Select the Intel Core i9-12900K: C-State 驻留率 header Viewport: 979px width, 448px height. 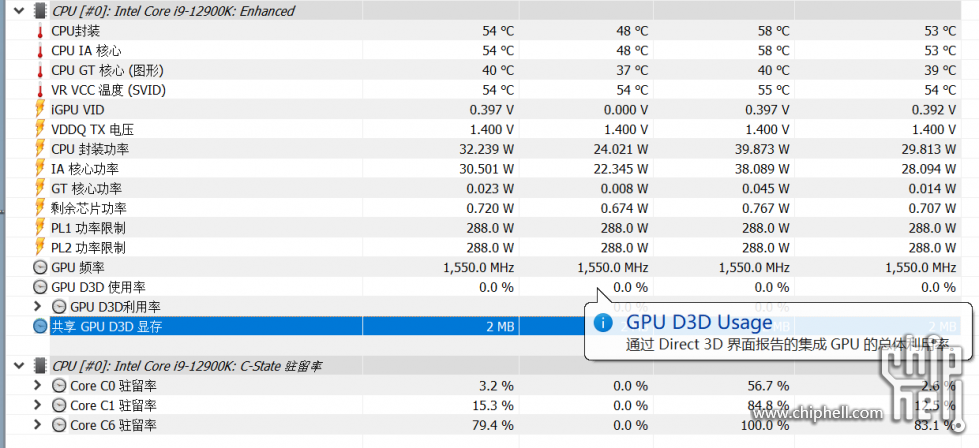pyautogui.click(x=187, y=366)
